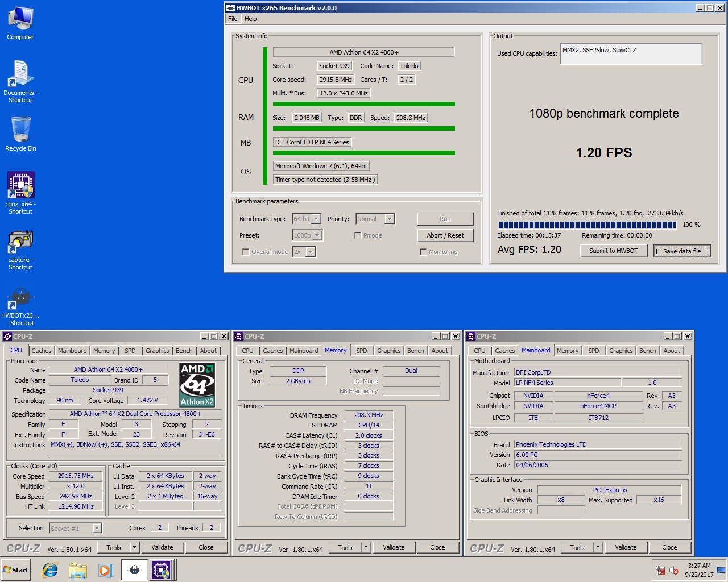728x582 pixels.
Task: Open the Documents shortcut icon
Action: [20, 82]
